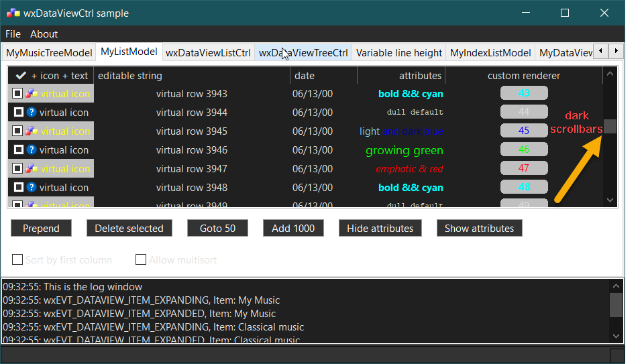Click the Prepend button
The width and height of the screenshot is (644, 364).
[41, 228]
